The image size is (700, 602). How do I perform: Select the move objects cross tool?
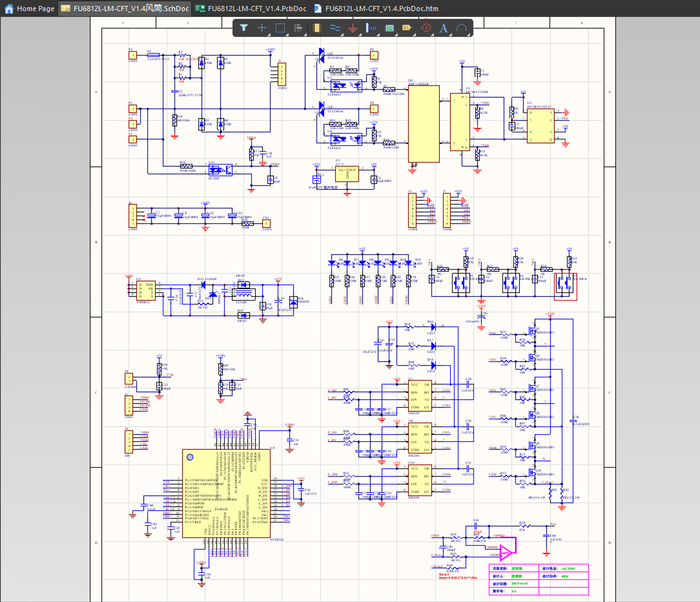(262, 28)
